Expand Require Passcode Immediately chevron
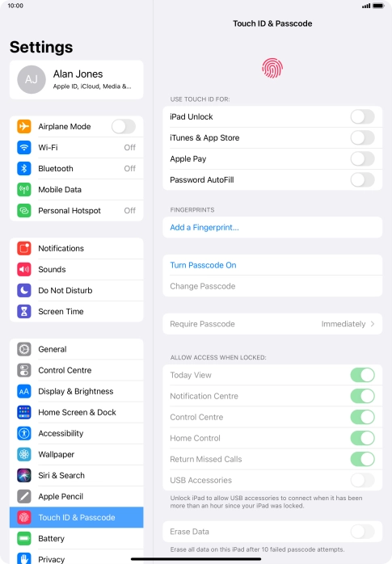Screen dimensions: 392x564 [x=373, y=324]
